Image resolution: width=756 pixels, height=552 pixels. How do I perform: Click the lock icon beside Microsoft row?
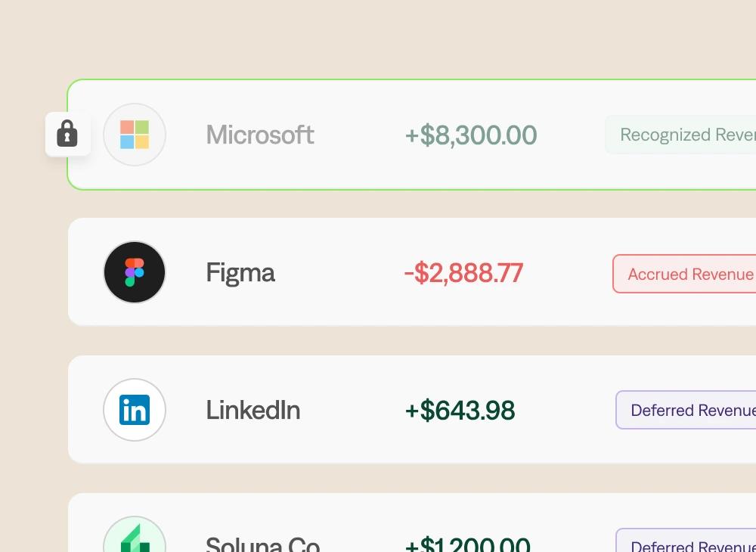[x=67, y=135]
